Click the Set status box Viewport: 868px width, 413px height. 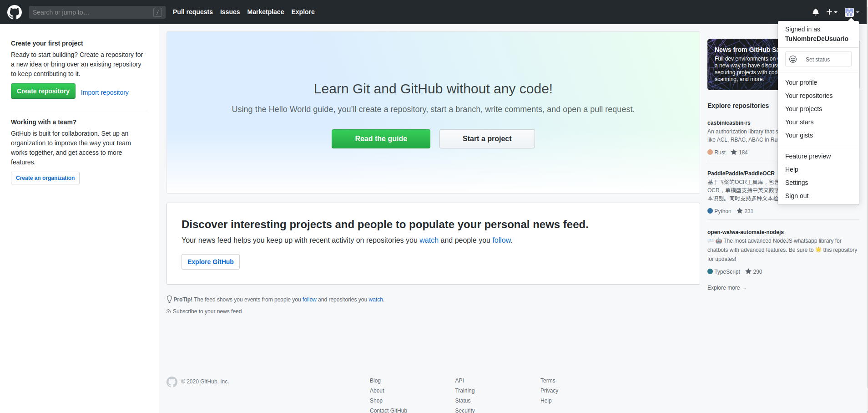click(x=818, y=59)
